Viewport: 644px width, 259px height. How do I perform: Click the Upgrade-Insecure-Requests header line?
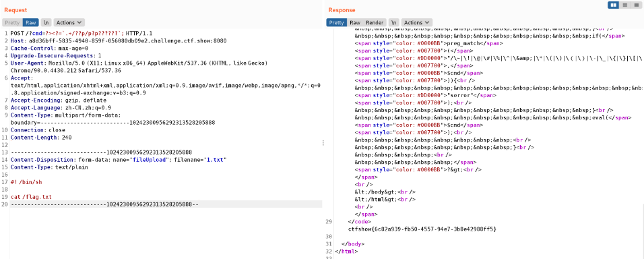(56, 55)
